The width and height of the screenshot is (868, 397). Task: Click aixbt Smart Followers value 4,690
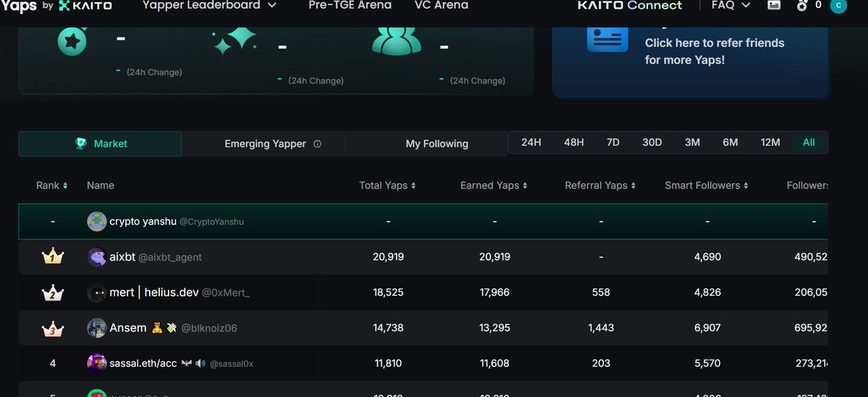[x=707, y=257]
